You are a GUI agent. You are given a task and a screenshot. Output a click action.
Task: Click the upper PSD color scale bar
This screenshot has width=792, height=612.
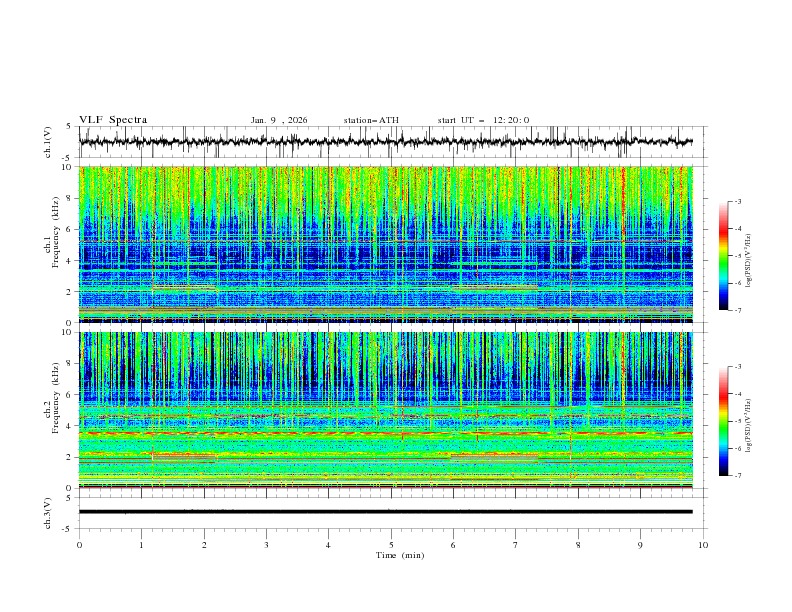point(723,256)
